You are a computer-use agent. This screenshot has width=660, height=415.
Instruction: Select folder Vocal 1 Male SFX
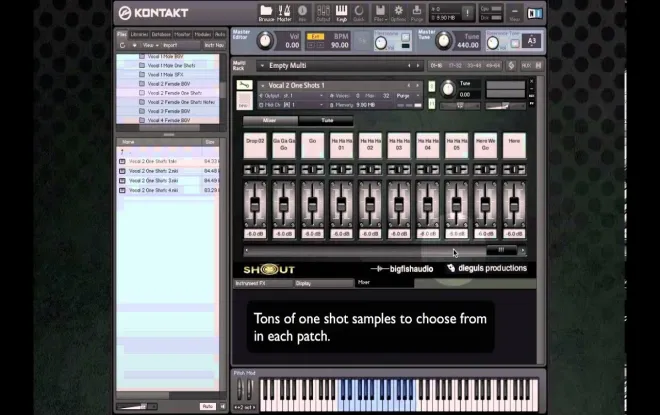165,74
